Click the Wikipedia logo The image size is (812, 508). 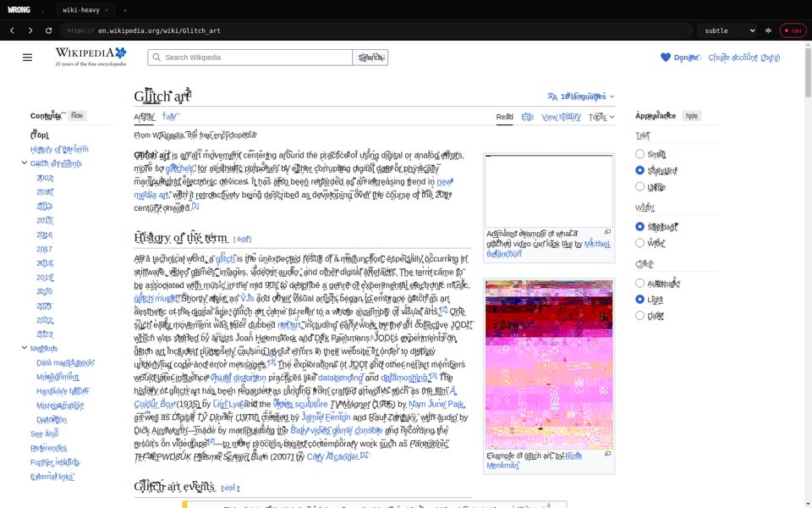[91, 57]
